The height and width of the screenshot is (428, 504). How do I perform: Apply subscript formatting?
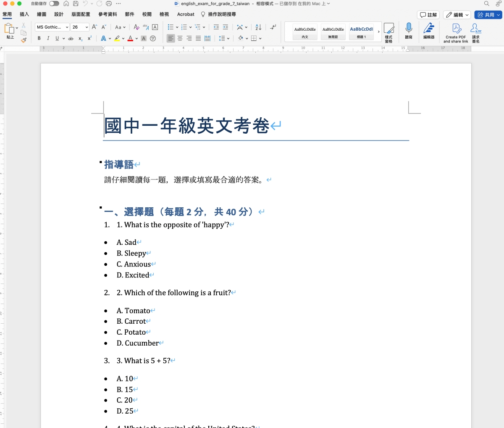pyautogui.click(x=80, y=38)
